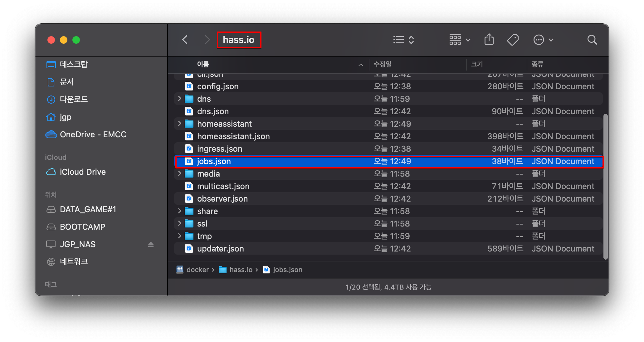Eject the JGP_NAS volume
Screen dimensions: 644x342
pos(151,244)
